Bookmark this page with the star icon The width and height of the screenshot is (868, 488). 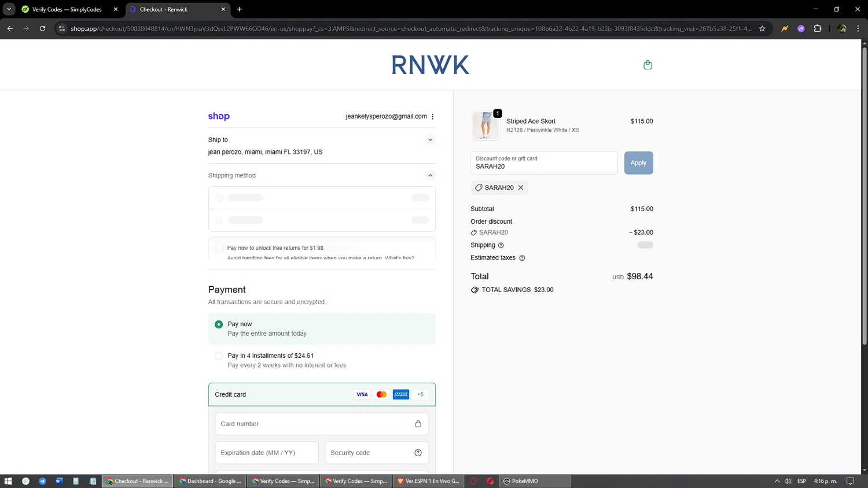[x=762, y=28]
